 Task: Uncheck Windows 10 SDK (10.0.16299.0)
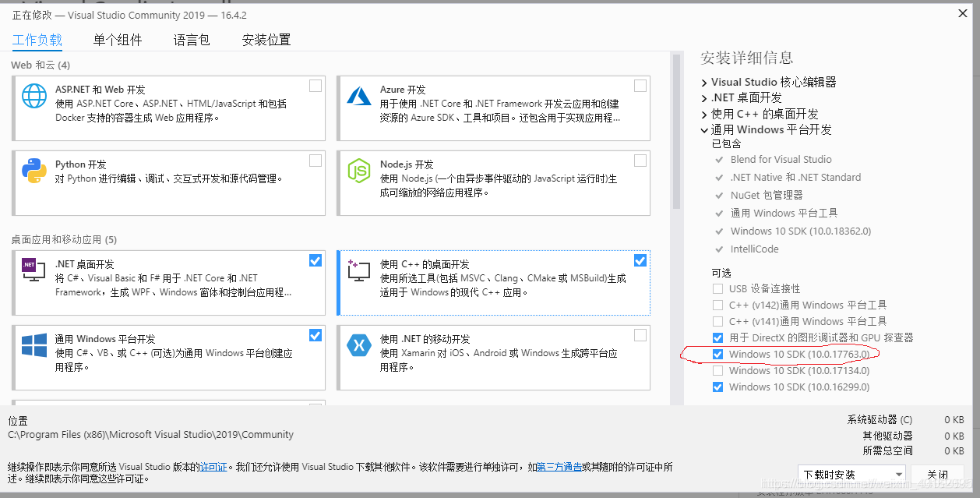point(717,387)
